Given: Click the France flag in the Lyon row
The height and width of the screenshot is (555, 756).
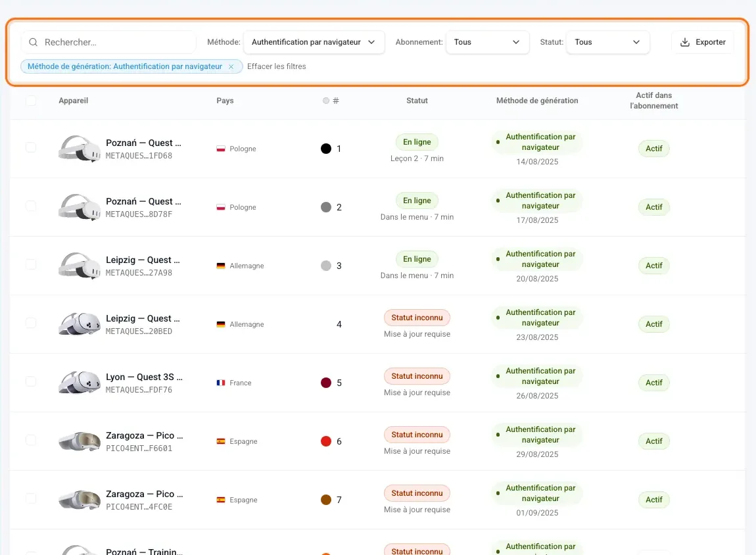Looking at the screenshot, I should (221, 383).
